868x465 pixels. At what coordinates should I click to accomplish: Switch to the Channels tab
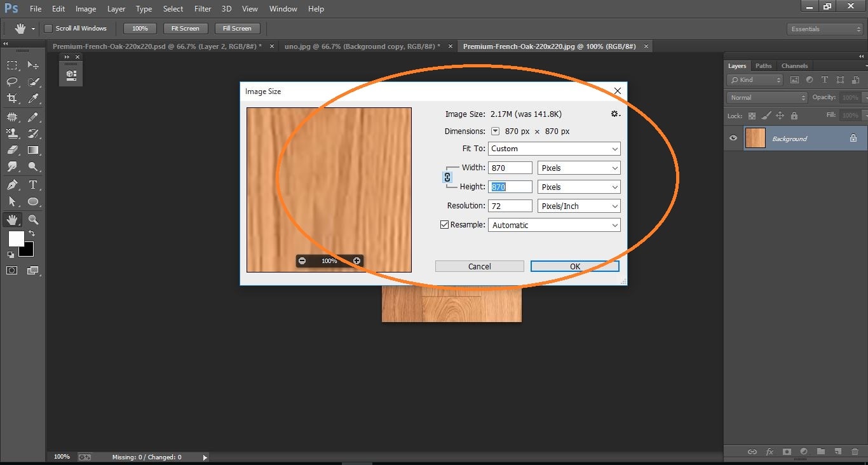[x=794, y=65]
